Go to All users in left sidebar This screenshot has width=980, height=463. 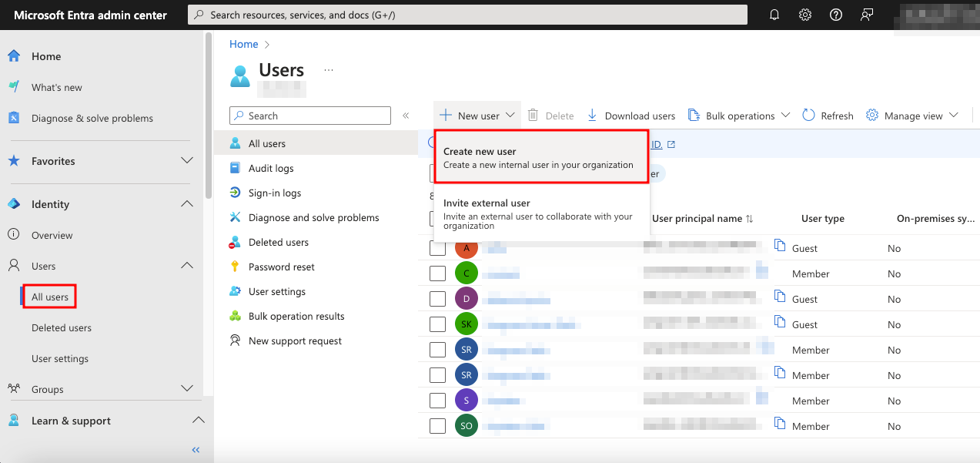click(x=50, y=297)
